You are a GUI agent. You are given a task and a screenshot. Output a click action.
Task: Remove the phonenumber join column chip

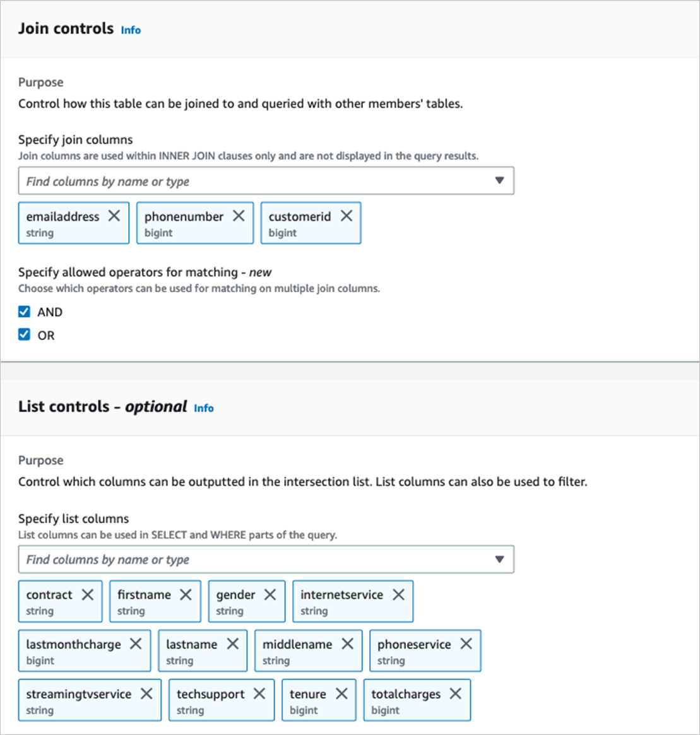tap(239, 216)
